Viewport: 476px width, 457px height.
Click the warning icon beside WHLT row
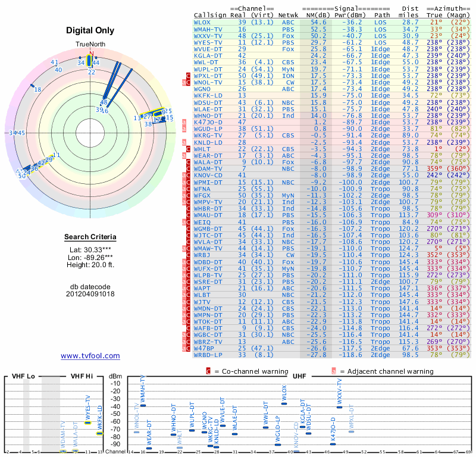(x=188, y=149)
